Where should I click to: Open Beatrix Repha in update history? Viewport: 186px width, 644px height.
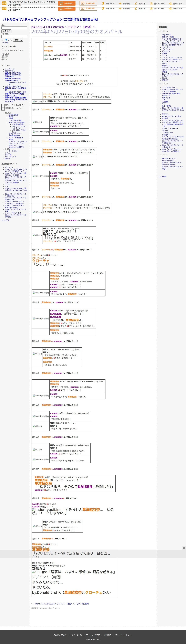[167, 161]
